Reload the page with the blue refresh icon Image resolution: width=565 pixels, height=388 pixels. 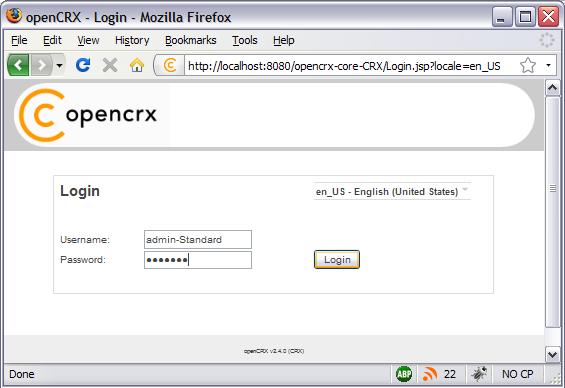83,65
